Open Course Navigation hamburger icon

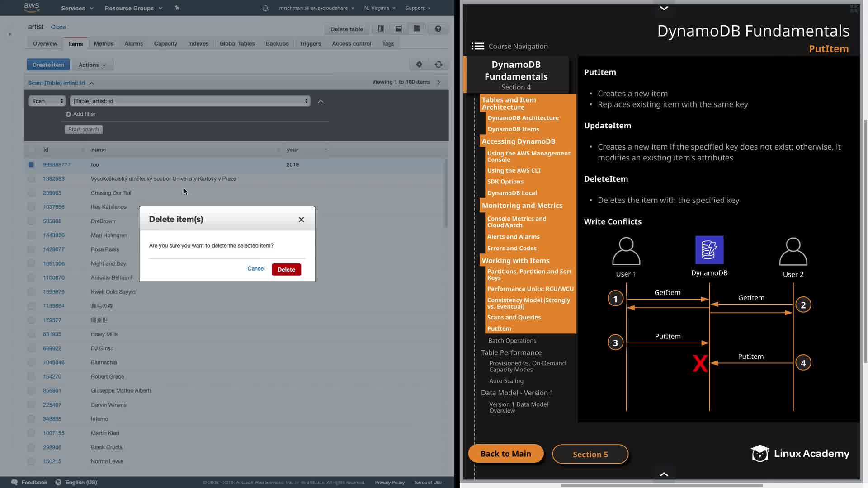click(x=478, y=46)
